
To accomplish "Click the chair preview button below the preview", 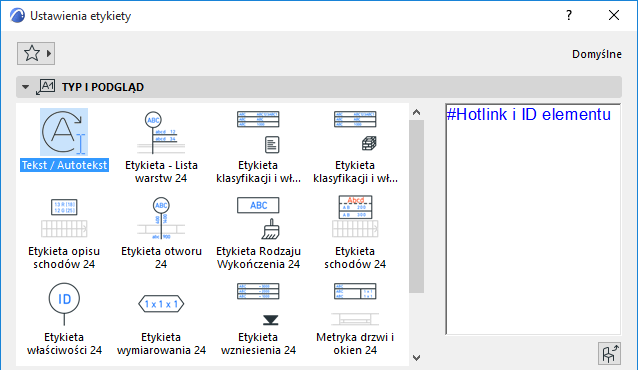I will point(609,353).
